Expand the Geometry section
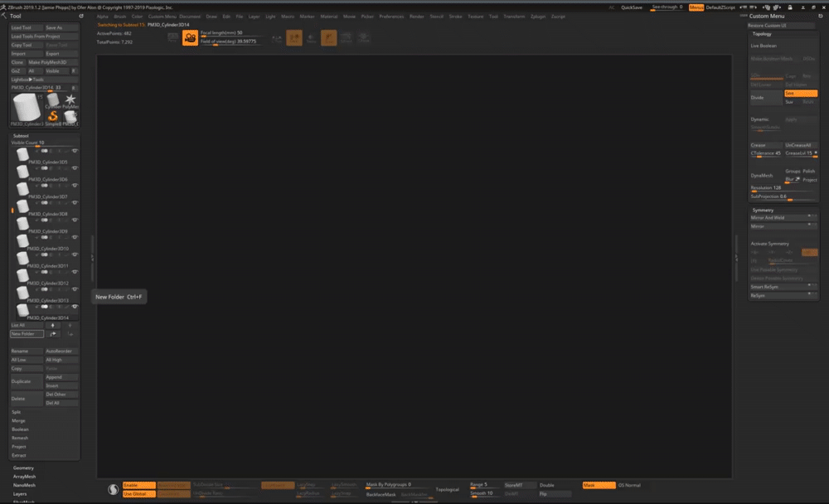Screen dimensions: 829x504 coord(23,468)
